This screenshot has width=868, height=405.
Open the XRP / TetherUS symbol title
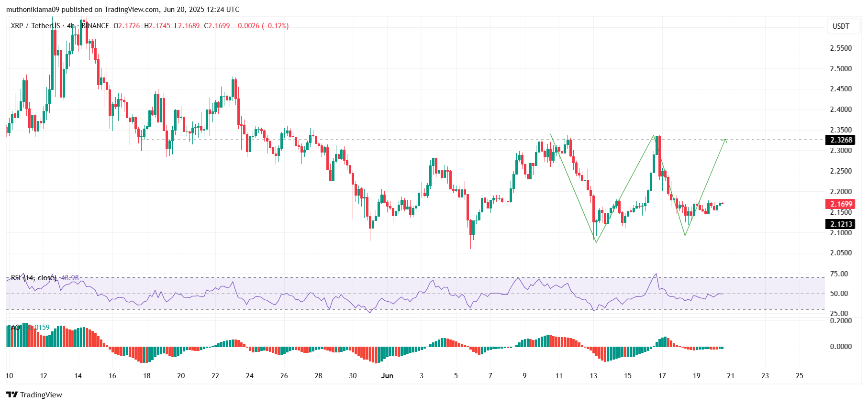35,26
